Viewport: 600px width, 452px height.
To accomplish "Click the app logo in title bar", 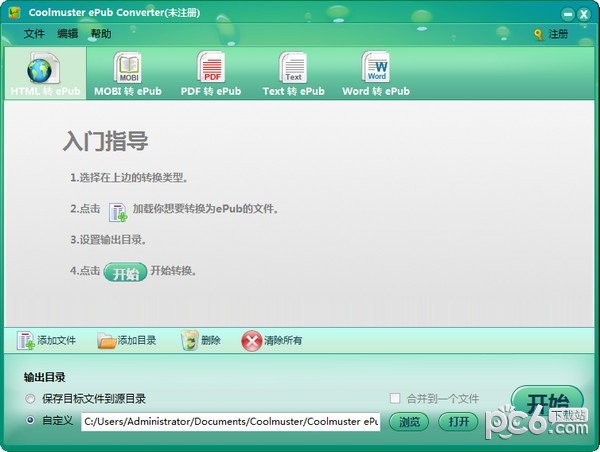I will 15,13.
